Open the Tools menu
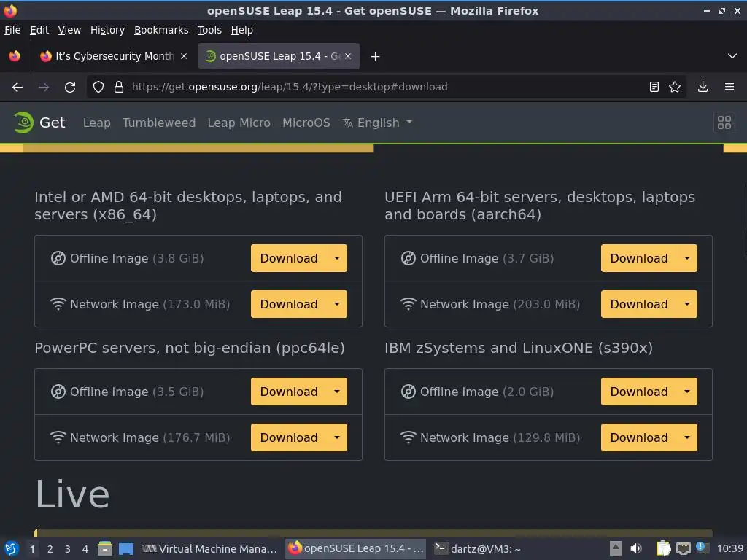747x560 pixels. pos(209,30)
